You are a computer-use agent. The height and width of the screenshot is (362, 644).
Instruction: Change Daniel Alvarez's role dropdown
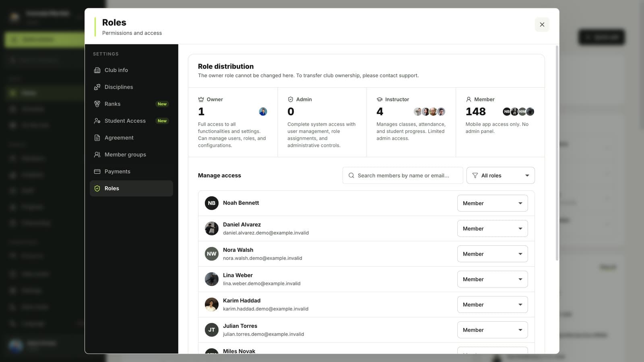492,228
